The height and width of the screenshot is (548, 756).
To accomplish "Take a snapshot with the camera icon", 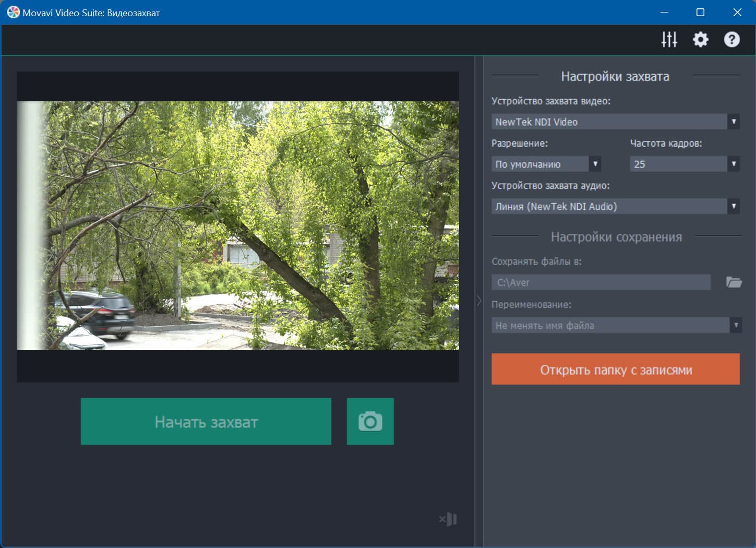I will (x=370, y=422).
